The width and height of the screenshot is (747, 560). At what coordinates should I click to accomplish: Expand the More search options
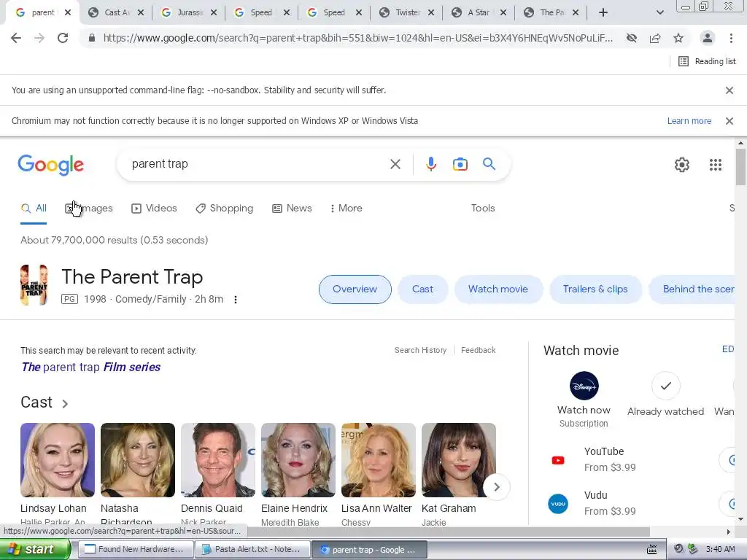[347, 208]
